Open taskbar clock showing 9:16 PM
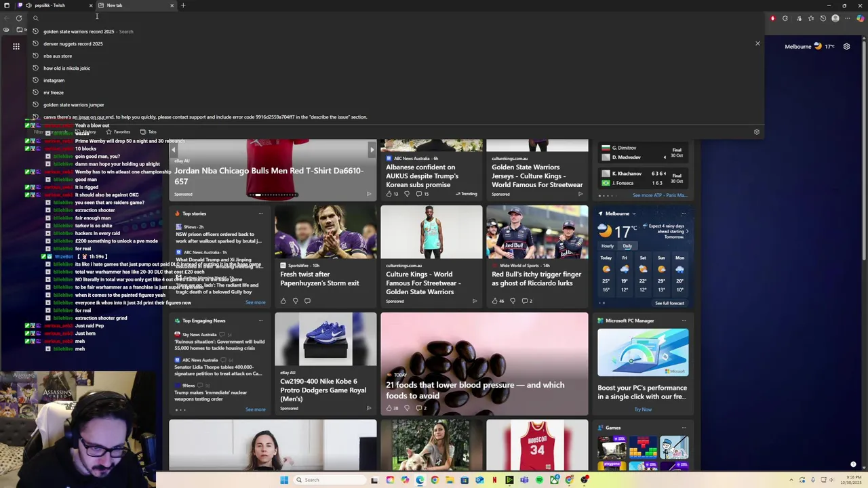Screen dimensions: 868x488 pos(850,480)
